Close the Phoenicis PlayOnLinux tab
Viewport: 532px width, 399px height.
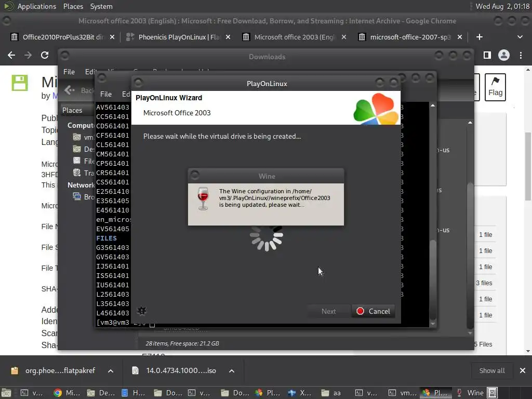(x=228, y=37)
